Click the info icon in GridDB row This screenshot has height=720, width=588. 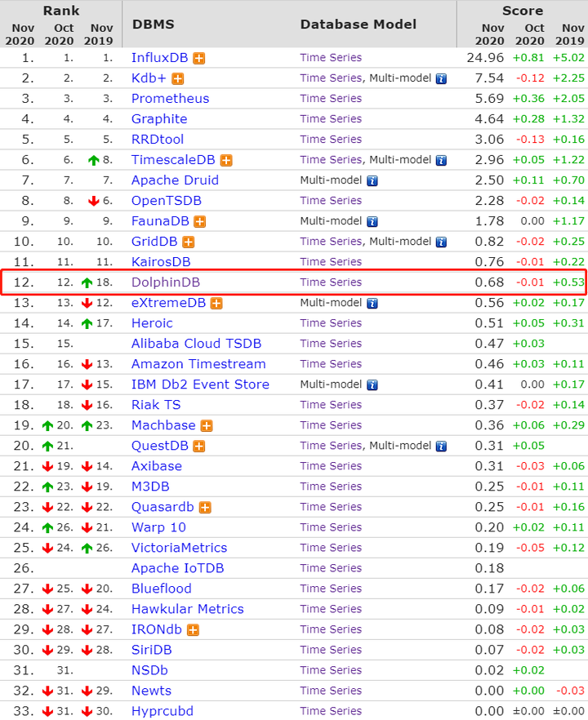(x=441, y=242)
